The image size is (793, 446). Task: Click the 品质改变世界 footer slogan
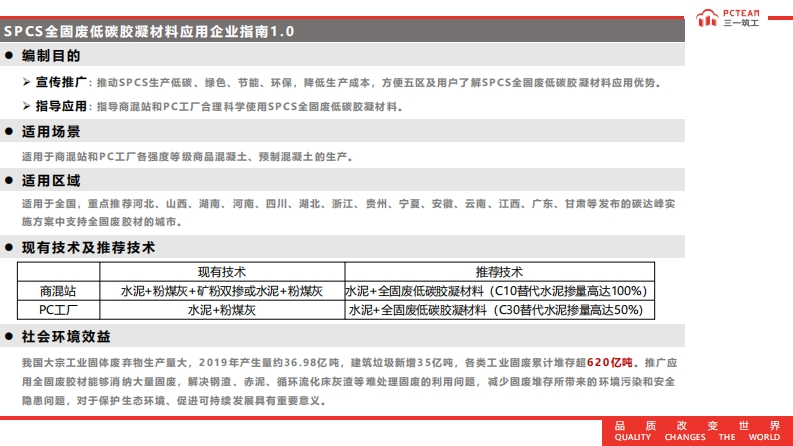(697, 425)
